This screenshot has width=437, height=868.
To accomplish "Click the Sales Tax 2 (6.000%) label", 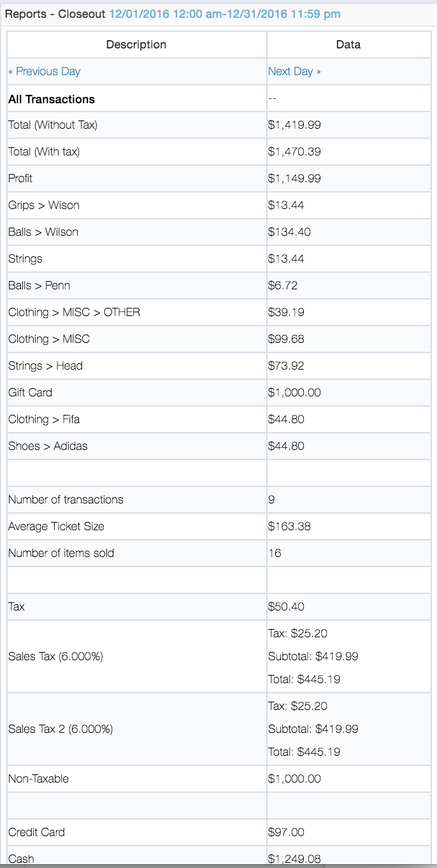I will click(x=61, y=729).
